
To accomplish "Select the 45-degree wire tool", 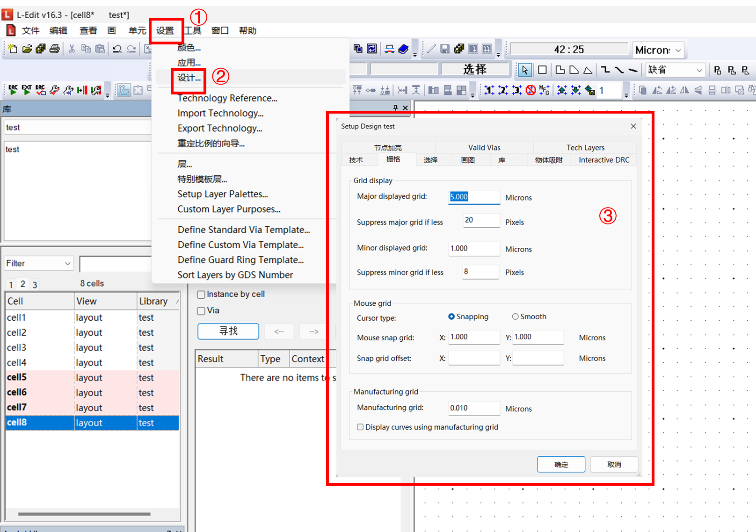I will [619, 70].
